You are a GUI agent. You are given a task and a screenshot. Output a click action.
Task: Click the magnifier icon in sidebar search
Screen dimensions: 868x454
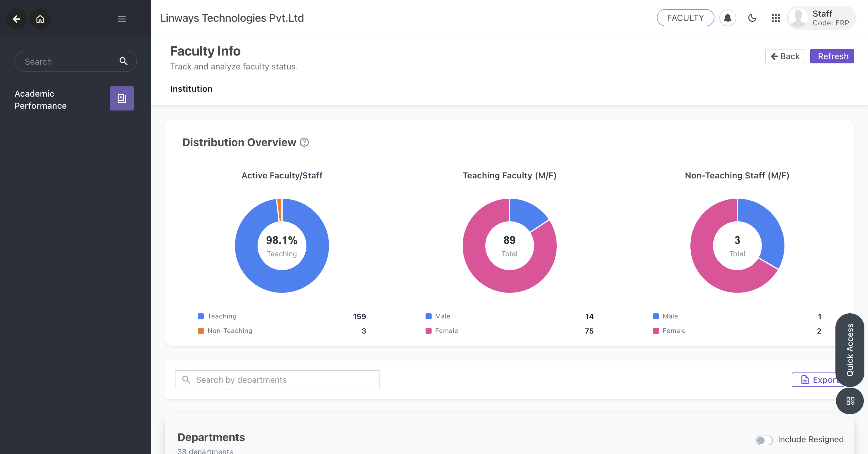coord(123,61)
